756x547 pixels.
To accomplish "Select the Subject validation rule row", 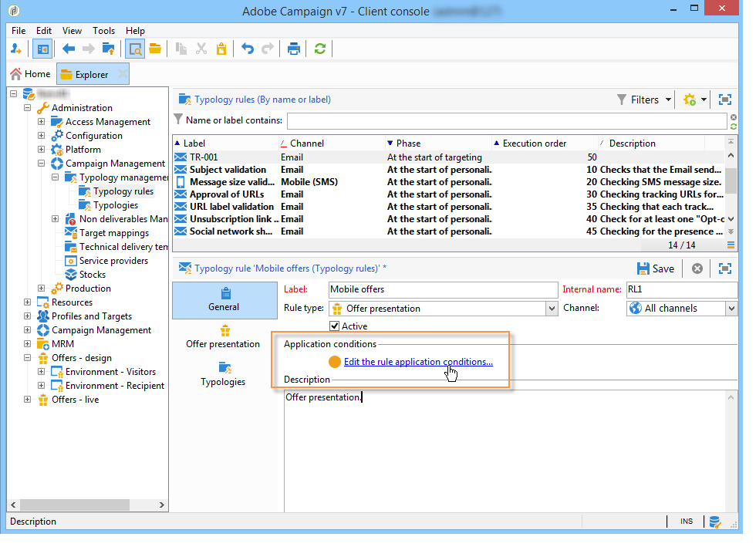I will point(448,170).
